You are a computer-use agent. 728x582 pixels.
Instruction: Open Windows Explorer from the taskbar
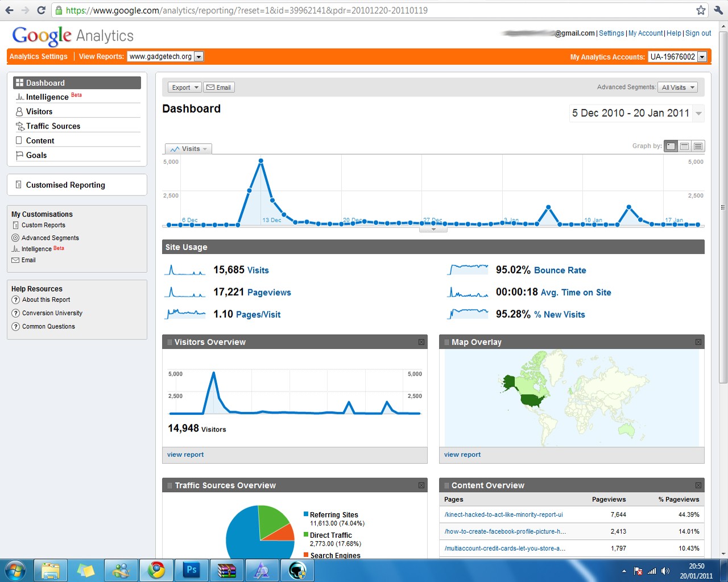[51, 570]
